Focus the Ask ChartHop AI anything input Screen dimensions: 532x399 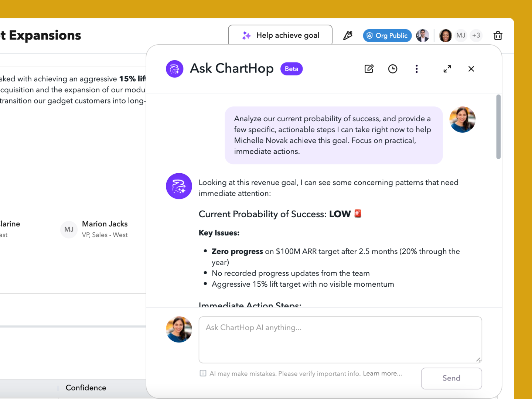340,340
